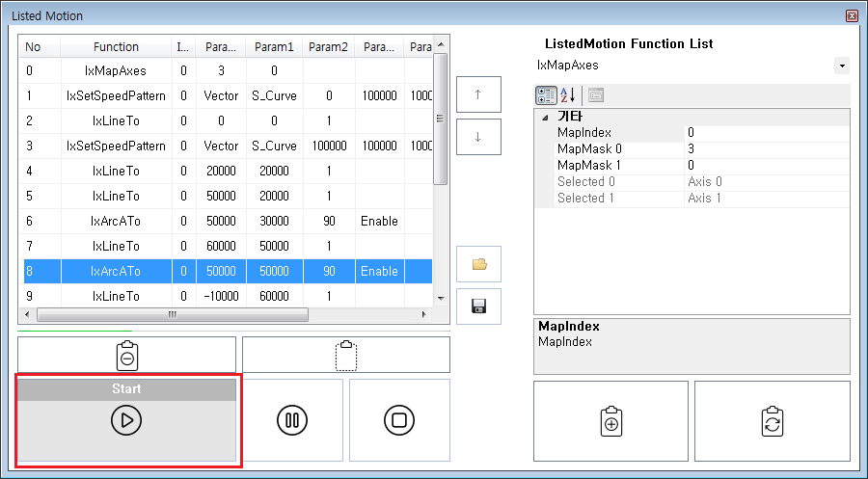Open the property pages icon

595,94
